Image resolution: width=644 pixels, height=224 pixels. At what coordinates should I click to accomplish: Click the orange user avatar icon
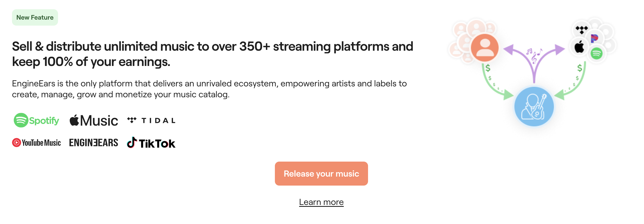pos(485,47)
